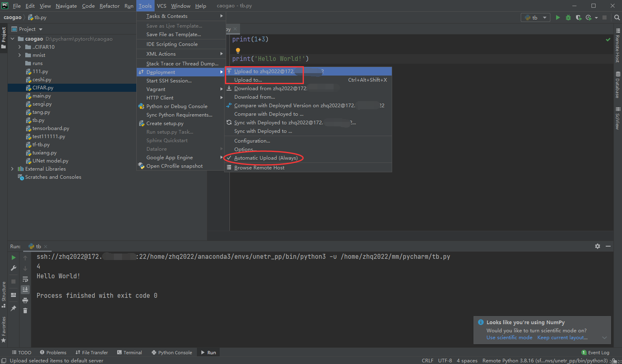Screen dimensions: 622x364
Task: Open the Remote Host side panel
Action: click(x=618, y=45)
